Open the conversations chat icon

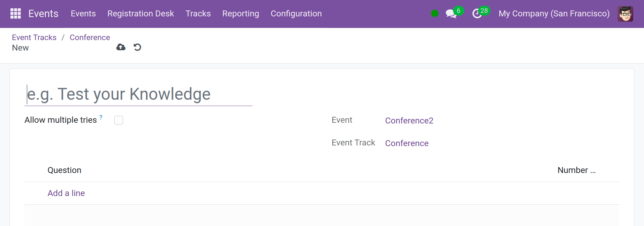click(451, 14)
